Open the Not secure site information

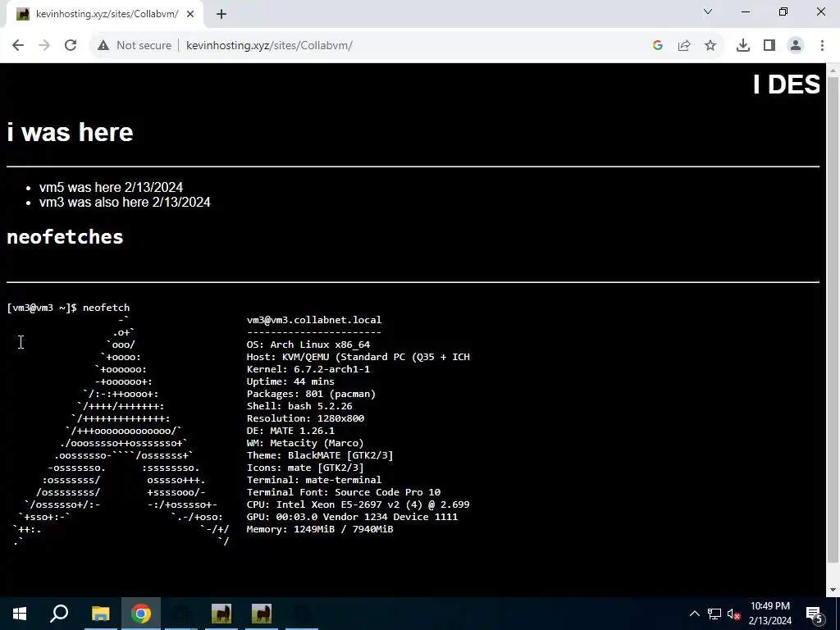tap(134, 46)
